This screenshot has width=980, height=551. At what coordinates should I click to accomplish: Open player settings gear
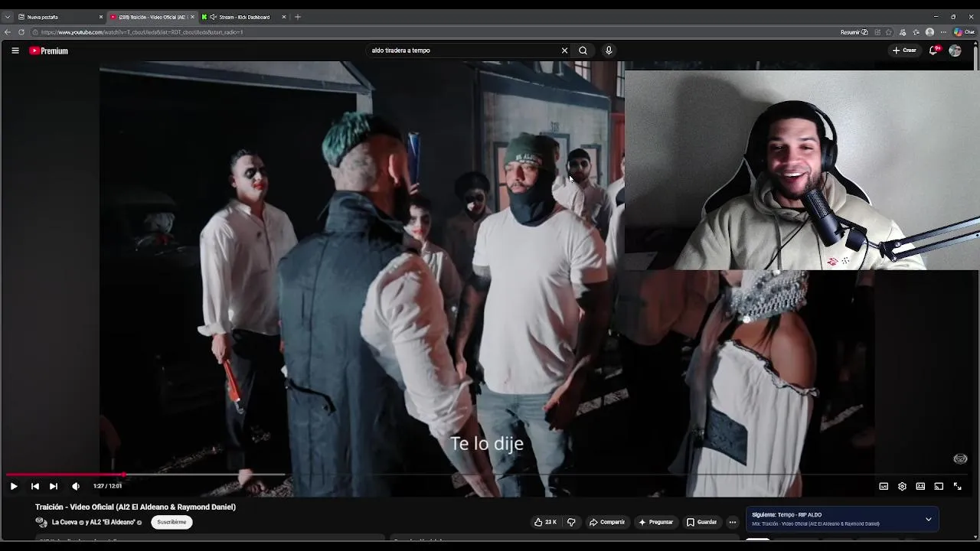pos(902,486)
